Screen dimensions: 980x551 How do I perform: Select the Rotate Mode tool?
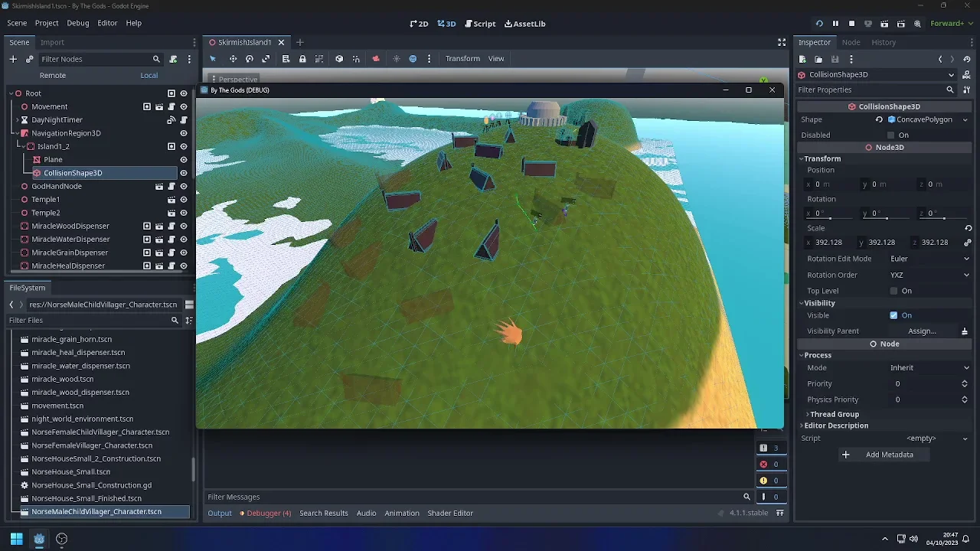tap(249, 59)
